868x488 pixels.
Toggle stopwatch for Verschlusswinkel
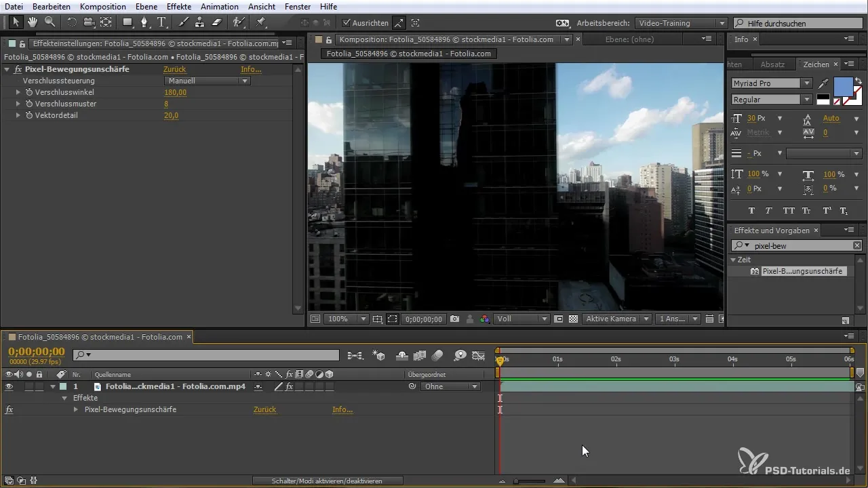(x=29, y=92)
